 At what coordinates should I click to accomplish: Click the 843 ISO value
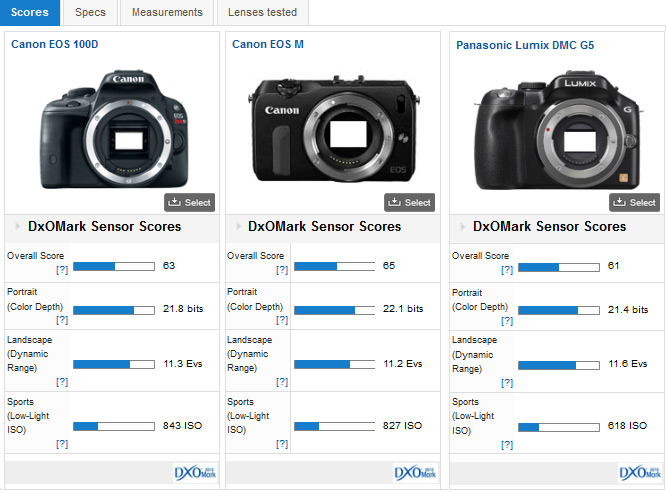183,426
